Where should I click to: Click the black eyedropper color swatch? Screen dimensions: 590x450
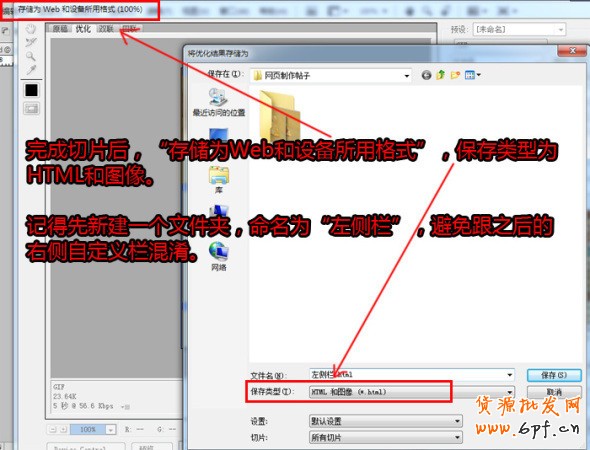coord(31,90)
